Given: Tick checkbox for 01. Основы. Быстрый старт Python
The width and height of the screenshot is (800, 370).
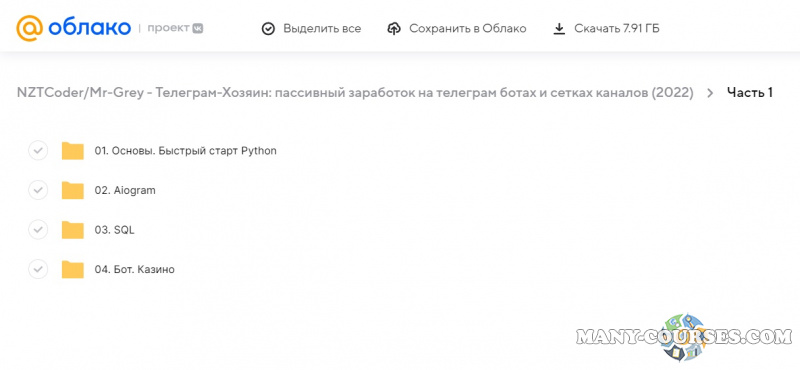Looking at the screenshot, I should click(38, 151).
